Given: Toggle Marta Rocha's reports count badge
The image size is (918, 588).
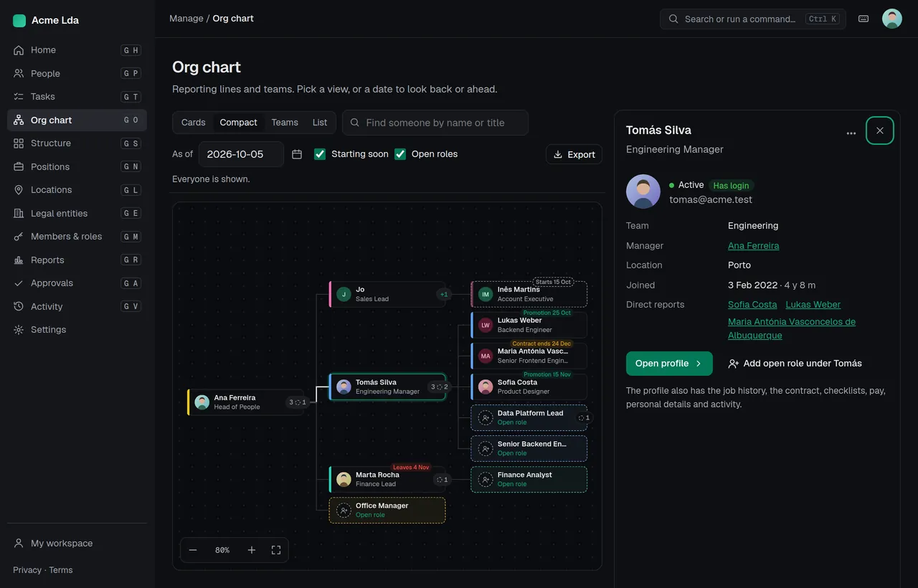Looking at the screenshot, I should tap(442, 480).
